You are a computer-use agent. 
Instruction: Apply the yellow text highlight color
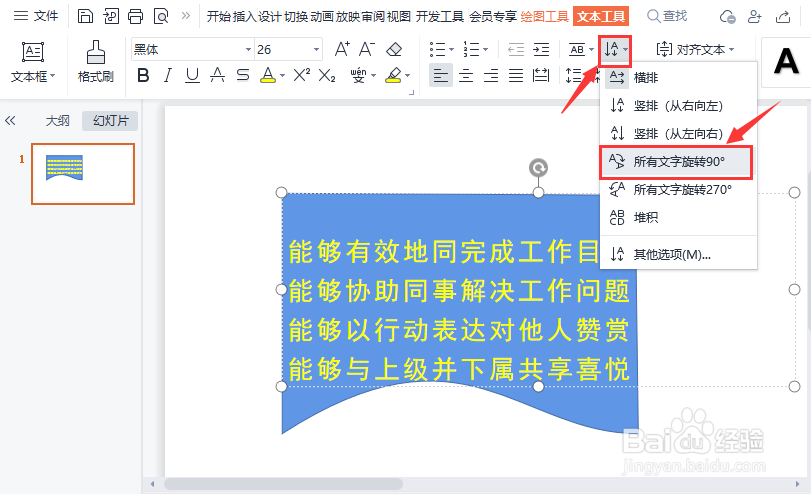click(394, 76)
